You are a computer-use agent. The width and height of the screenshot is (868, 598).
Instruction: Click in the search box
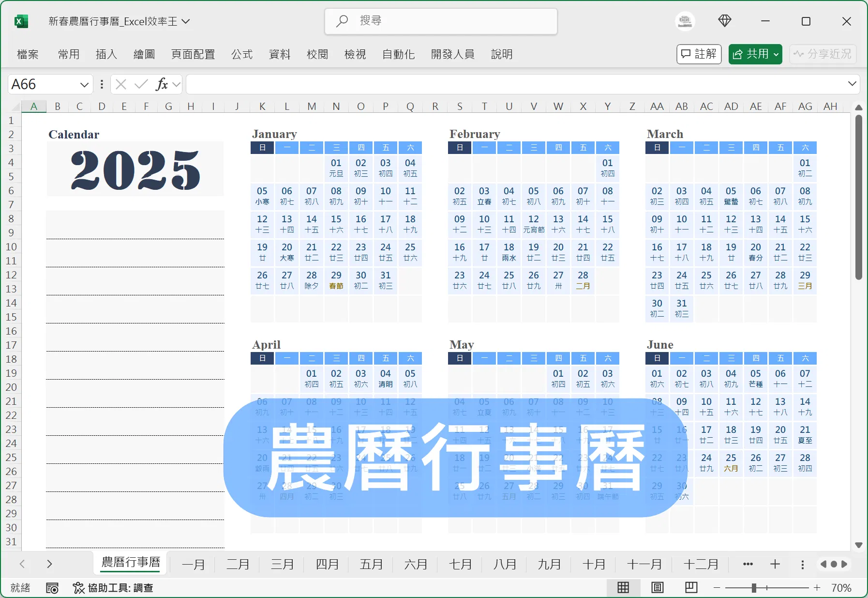tap(441, 21)
